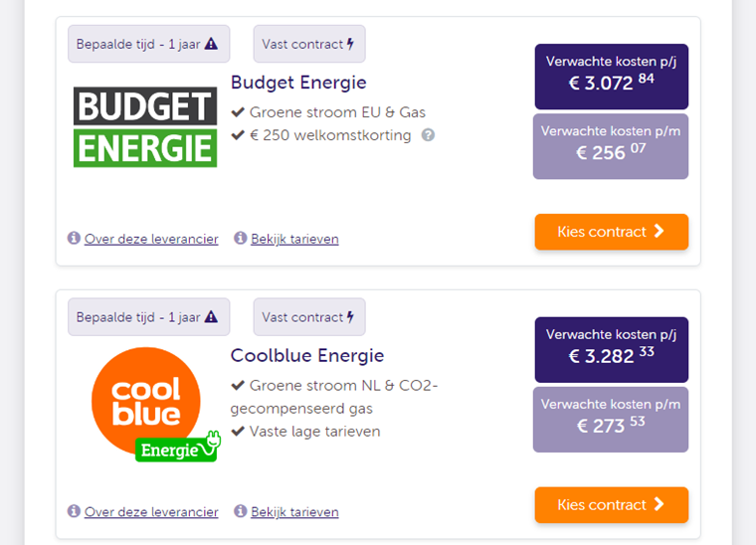Click Budget Energie yearly cost box € 3.072

(612, 77)
